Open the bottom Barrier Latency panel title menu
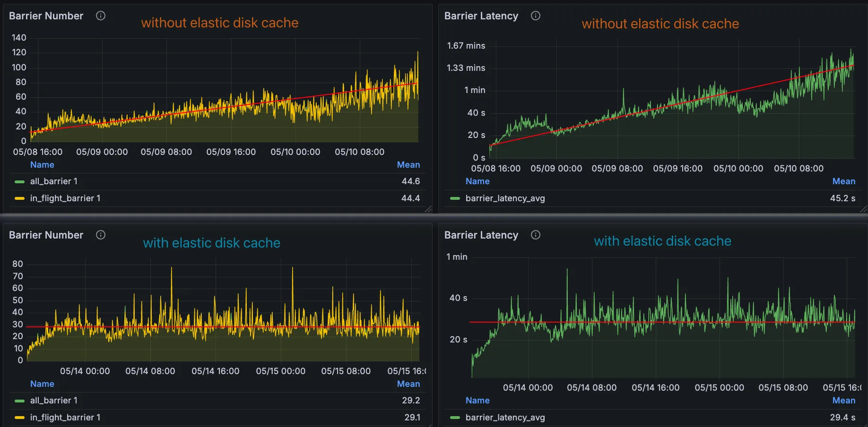The width and height of the screenshot is (868, 427). click(x=481, y=235)
